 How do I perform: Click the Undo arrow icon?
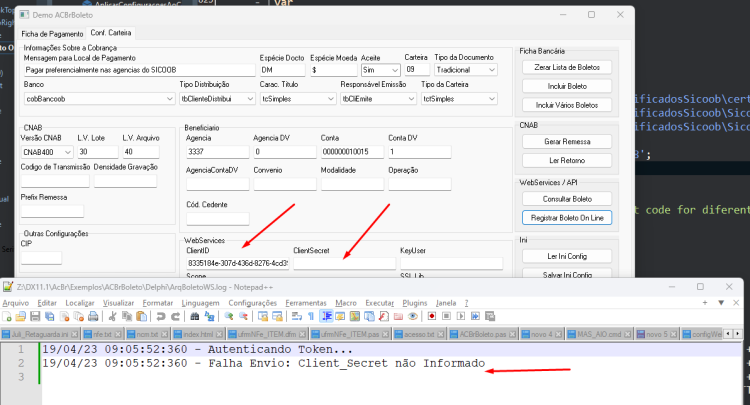(x=161, y=317)
